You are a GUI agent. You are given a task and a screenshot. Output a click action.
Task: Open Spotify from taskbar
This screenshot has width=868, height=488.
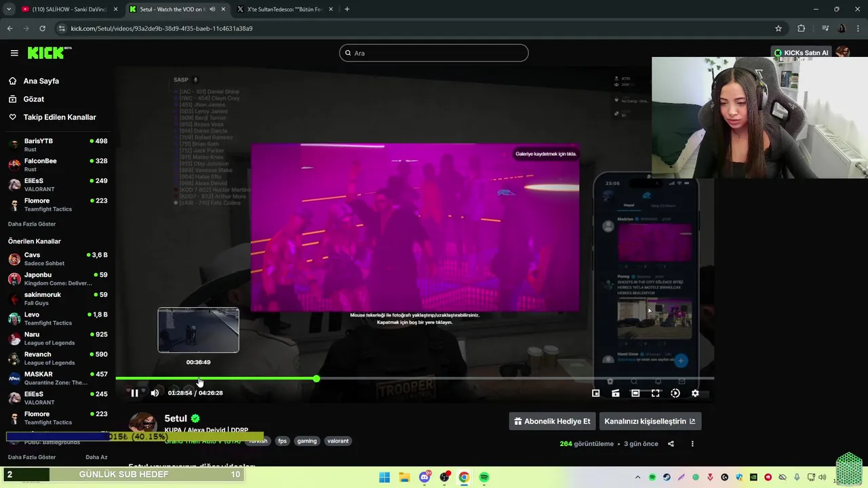point(484,477)
